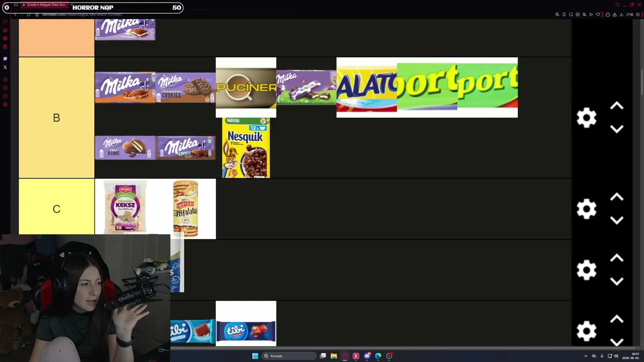Select the first Milka bar in tier B
This screenshot has height=362, width=644.
(125, 87)
